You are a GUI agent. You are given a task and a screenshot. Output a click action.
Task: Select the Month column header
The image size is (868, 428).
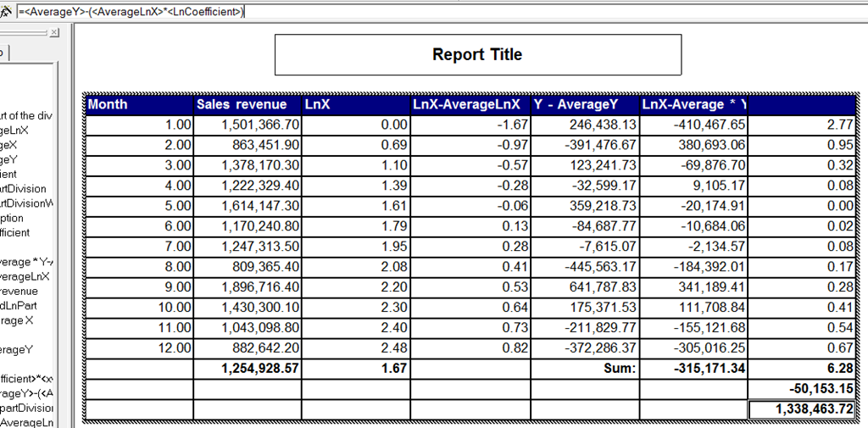pyautogui.click(x=140, y=104)
